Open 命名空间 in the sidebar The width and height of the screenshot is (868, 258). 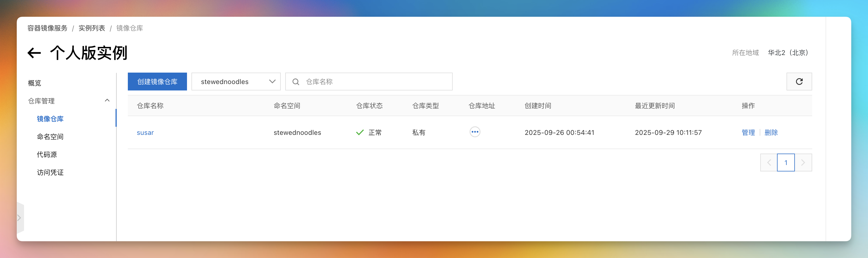[x=50, y=136]
